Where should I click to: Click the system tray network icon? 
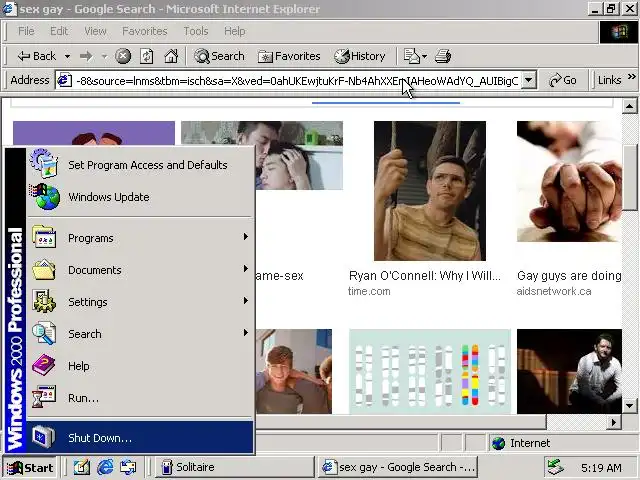556,467
